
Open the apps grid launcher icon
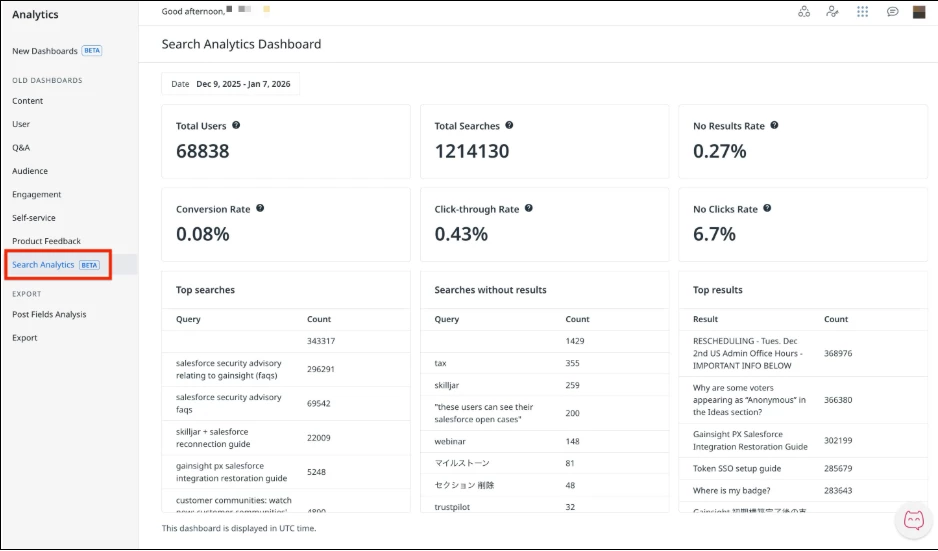coord(862,12)
